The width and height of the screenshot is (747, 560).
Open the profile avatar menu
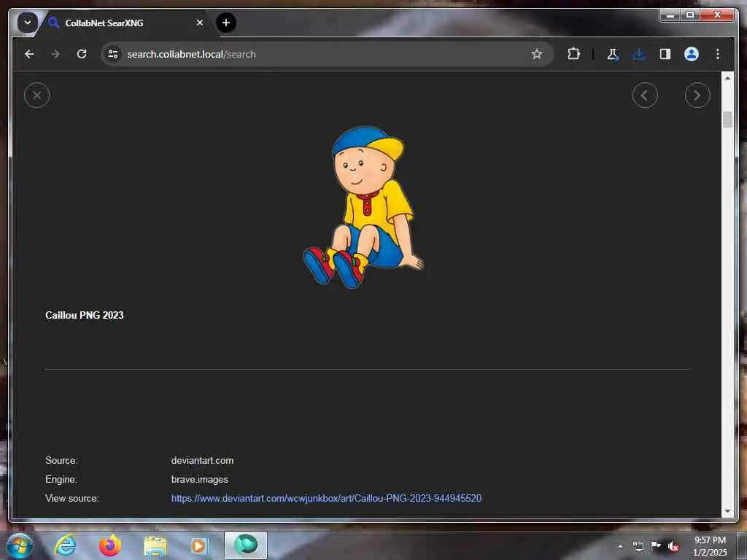(692, 54)
